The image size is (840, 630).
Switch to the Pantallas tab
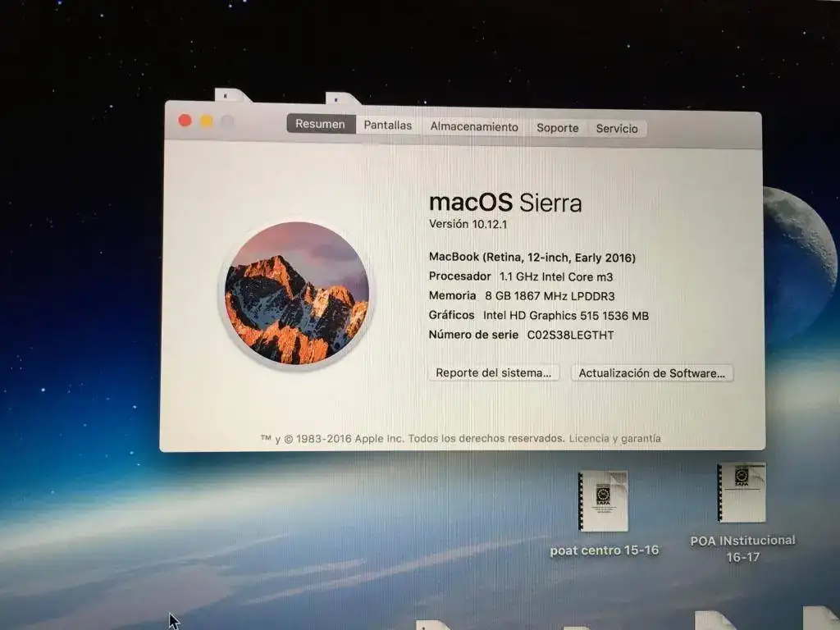pos(388,126)
